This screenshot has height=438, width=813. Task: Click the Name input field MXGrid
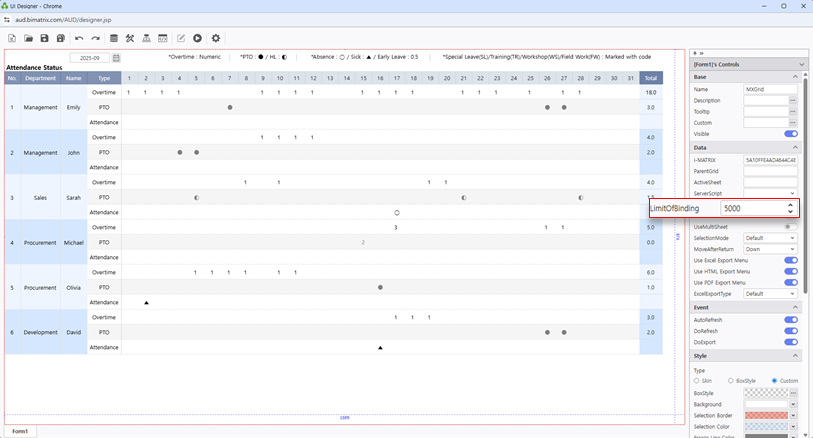click(x=770, y=89)
